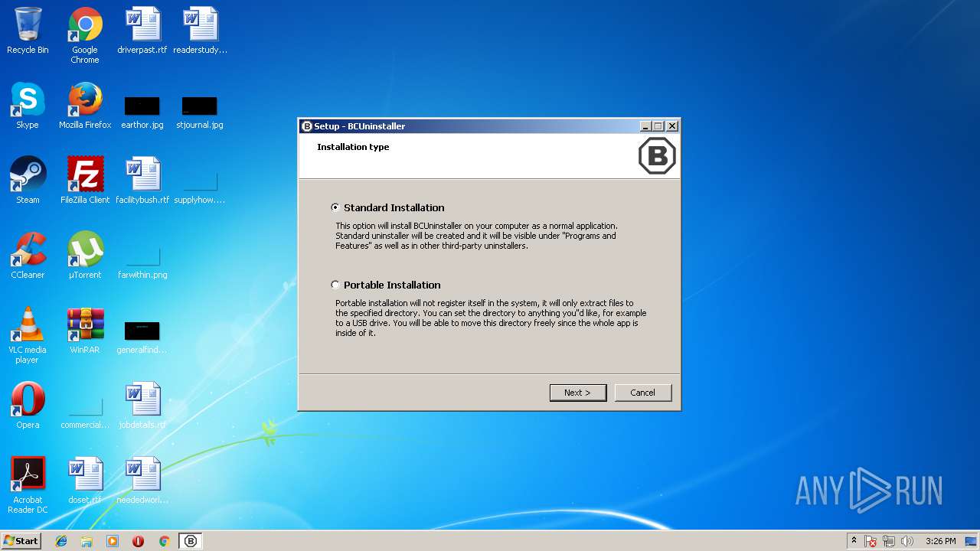
Task: Click the taskbar clock 3:26 PM
Action: pos(940,541)
